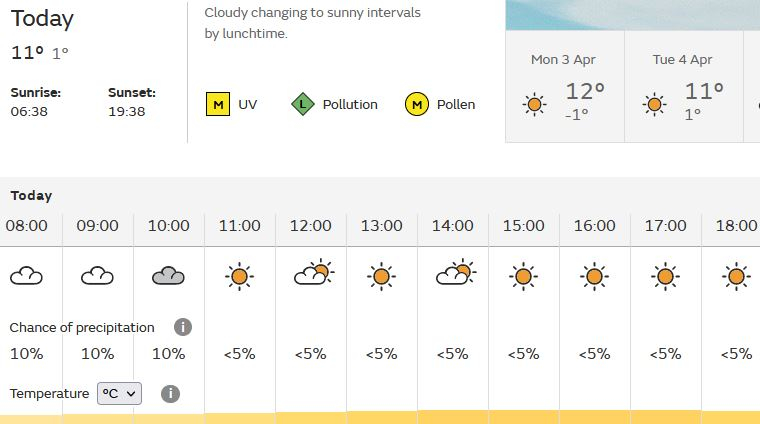The width and height of the screenshot is (760, 424).
Task: Select the Mon 3 Apr forecast tab
Action: (x=565, y=86)
